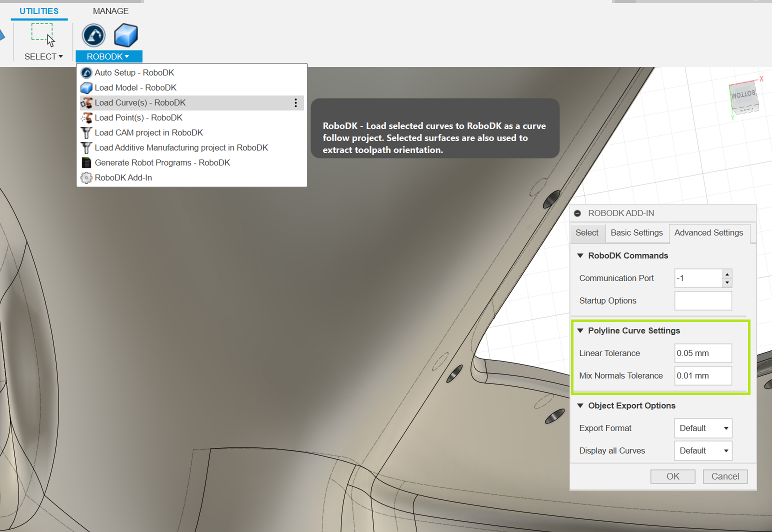772x532 pixels.
Task: Click the RoboDK Auto Setup toolbar icon
Action: tap(93, 35)
